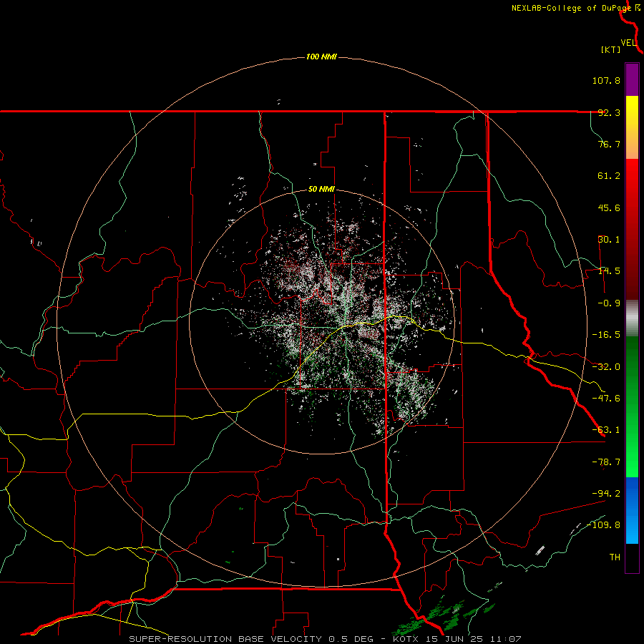This screenshot has height=644, width=644.
Task: Pick the yellow-orange segment of velocity scale
Action: 632,127
